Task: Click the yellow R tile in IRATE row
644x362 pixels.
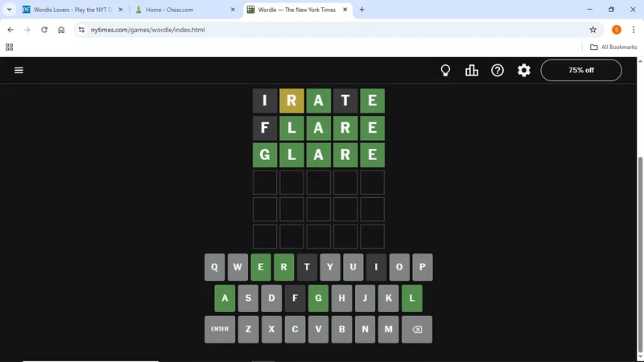Action: click(291, 101)
